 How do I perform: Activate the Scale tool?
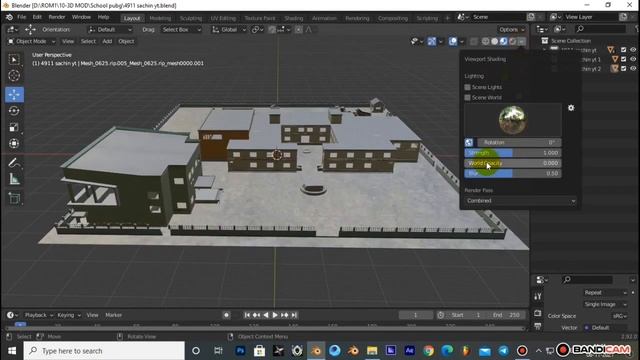[x=14, y=127]
